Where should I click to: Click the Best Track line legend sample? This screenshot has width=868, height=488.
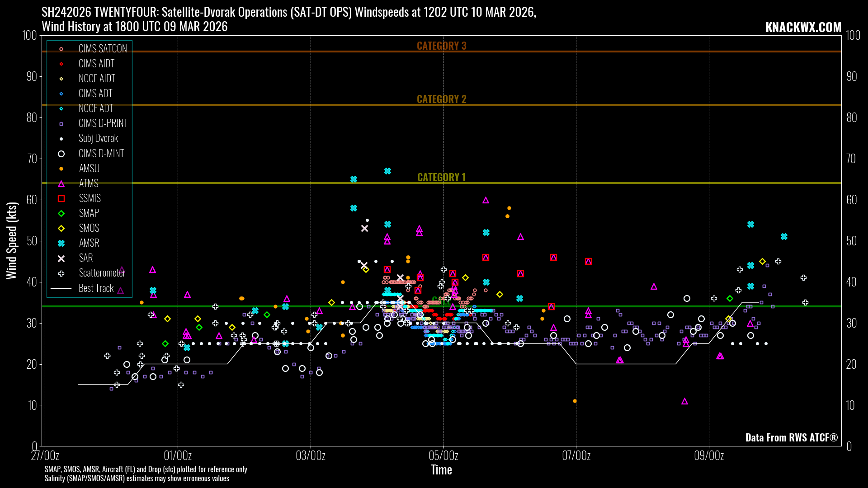pyautogui.click(x=61, y=288)
